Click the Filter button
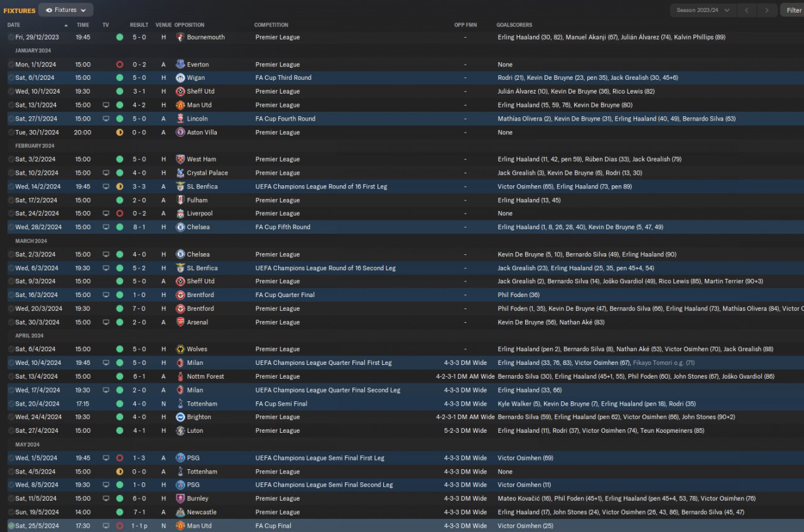The height and width of the screenshot is (532, 804). 793,10
